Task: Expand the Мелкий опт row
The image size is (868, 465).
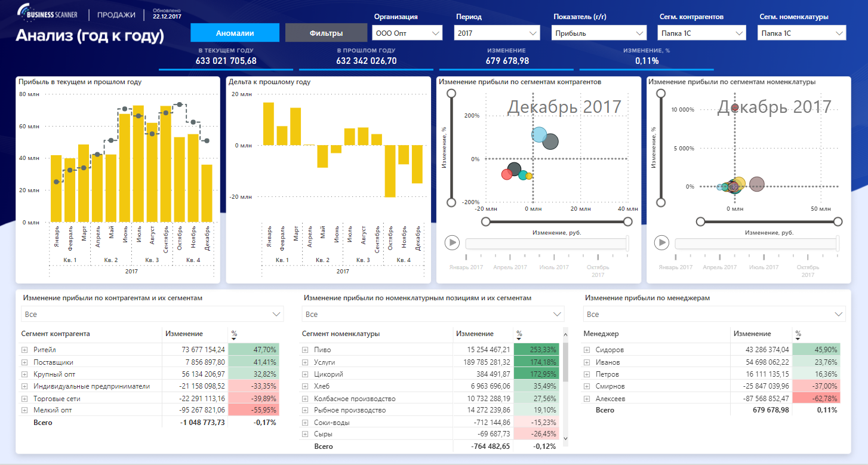Action: [x=25, y=410]
